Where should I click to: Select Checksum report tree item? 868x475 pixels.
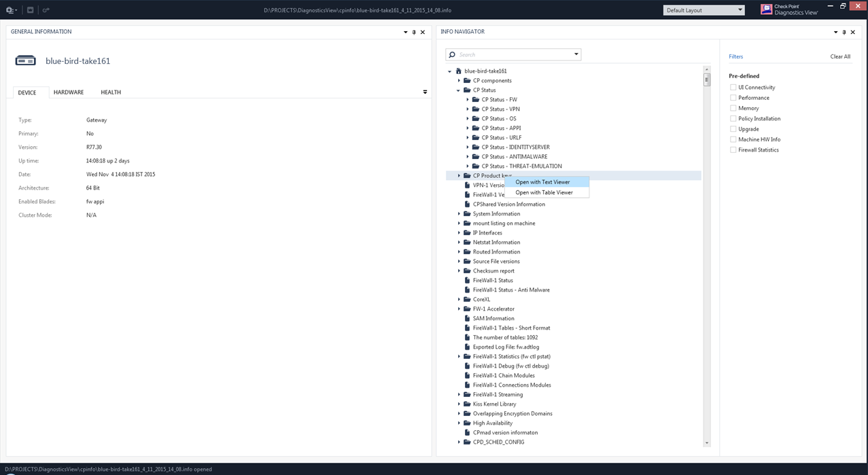(493, 270)
